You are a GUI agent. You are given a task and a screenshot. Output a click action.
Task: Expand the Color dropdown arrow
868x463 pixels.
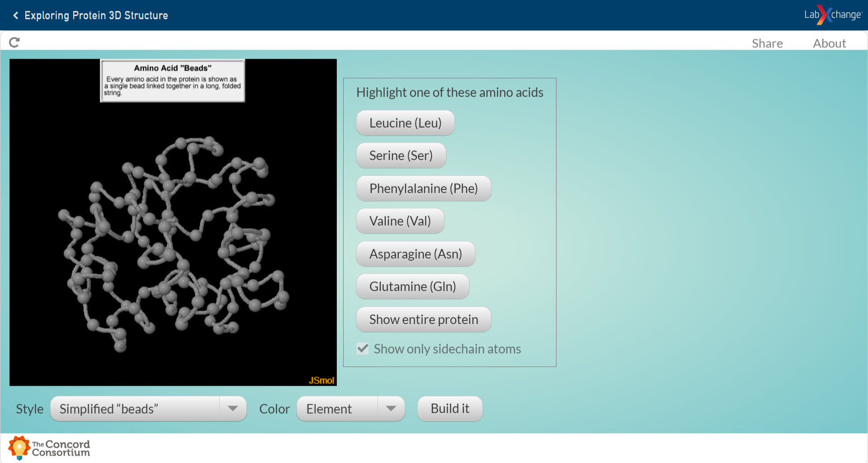click(x=391, y=409)
